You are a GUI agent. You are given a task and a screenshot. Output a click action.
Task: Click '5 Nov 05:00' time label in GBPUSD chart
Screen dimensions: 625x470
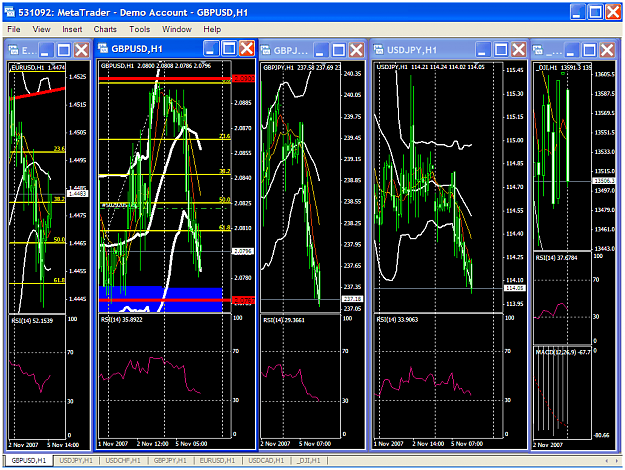click(x=192, y=444)
